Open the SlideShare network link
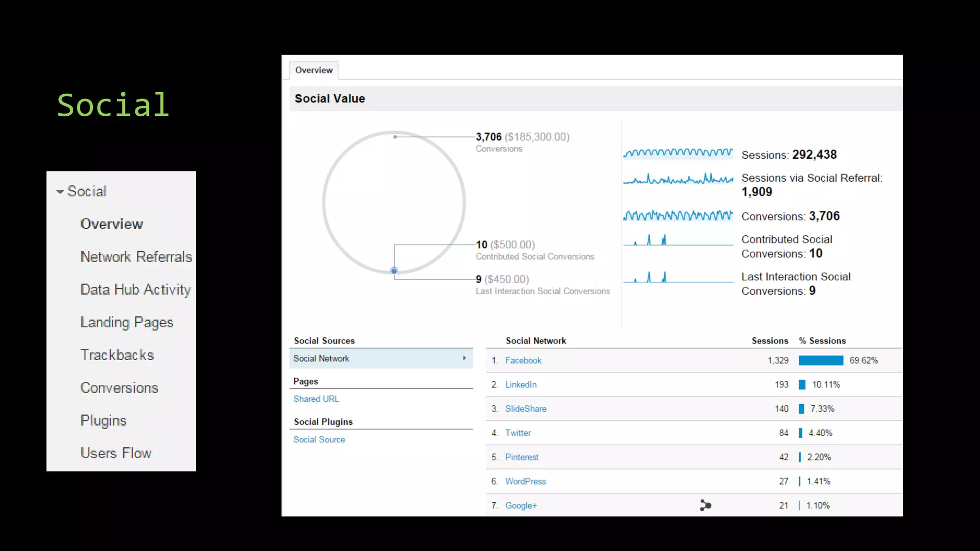980x551 pixels. point(525,409)
